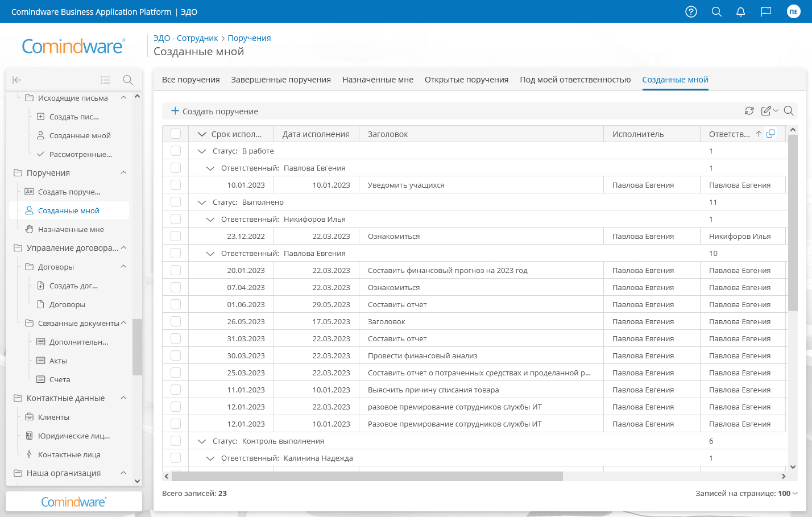Switch to Под моей ответственностью tab
The image size is (812, 517).
[575, 80]
